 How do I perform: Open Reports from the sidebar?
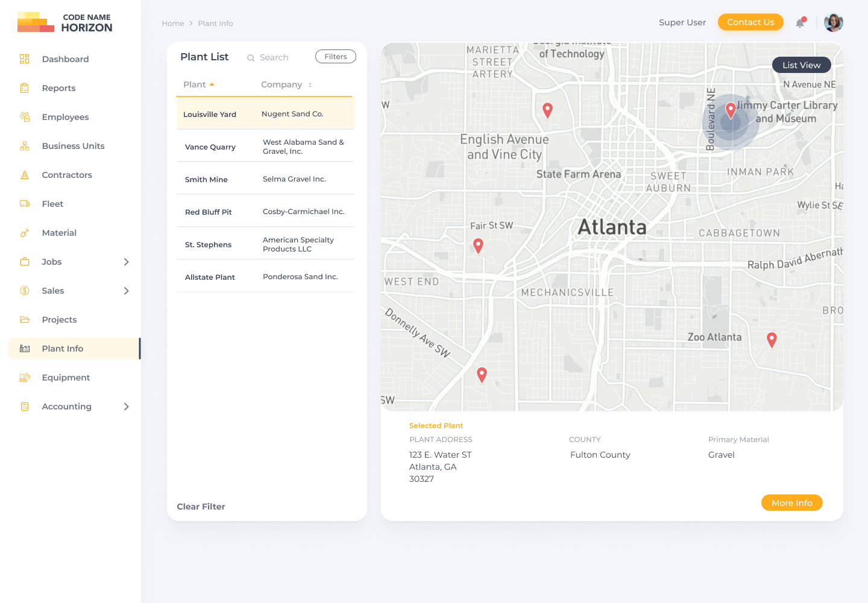[58, 88]
